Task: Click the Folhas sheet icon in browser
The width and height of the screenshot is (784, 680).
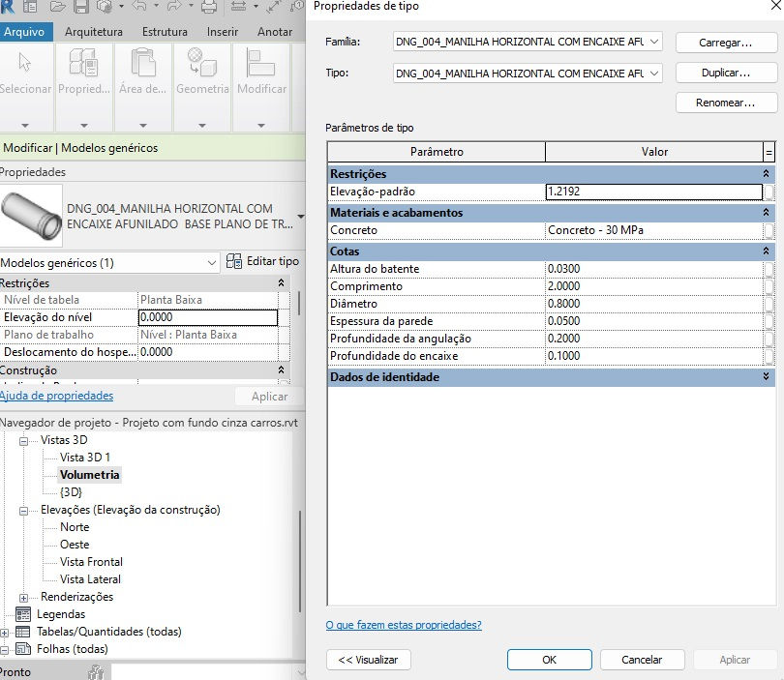Action: tap(23, 648)
